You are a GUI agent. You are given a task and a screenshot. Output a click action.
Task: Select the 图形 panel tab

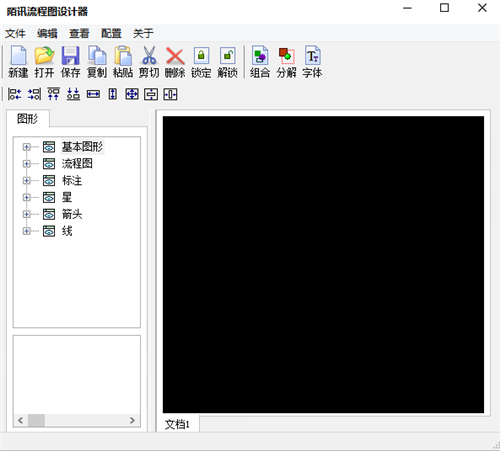(28, 119)
